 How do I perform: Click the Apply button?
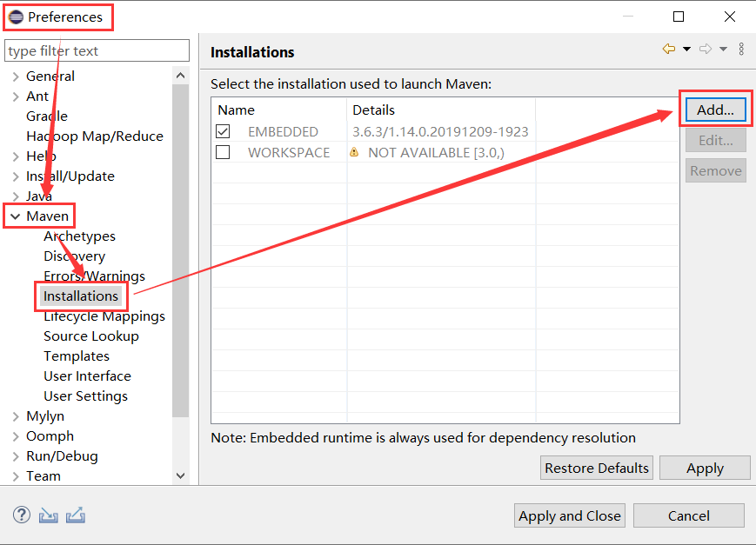tap(705, 468)
